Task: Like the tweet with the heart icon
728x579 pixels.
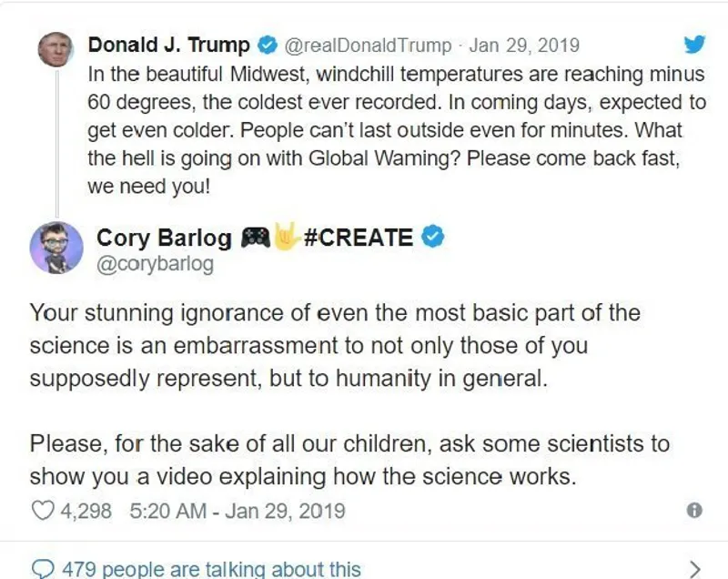Action: pyautogui.click(x=43, y=511)
